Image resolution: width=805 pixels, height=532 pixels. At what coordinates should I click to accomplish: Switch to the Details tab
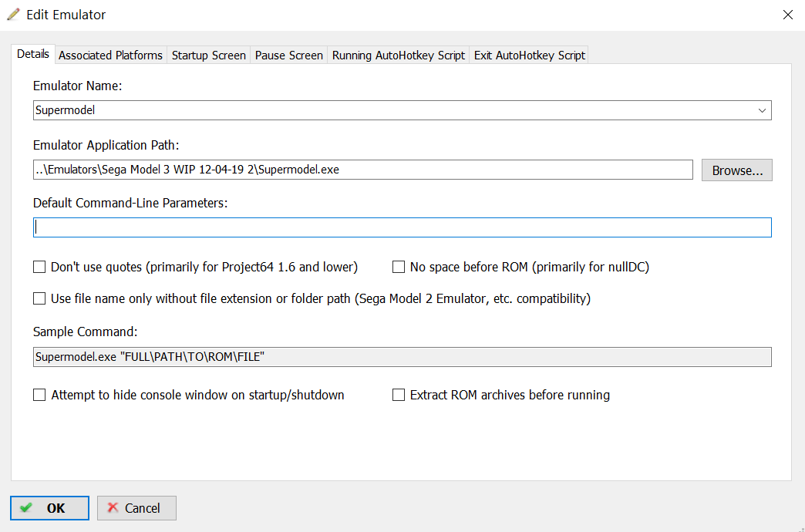(33, 54)
